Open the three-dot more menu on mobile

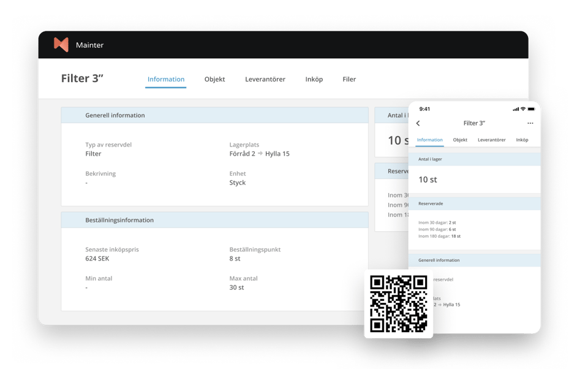530,123
